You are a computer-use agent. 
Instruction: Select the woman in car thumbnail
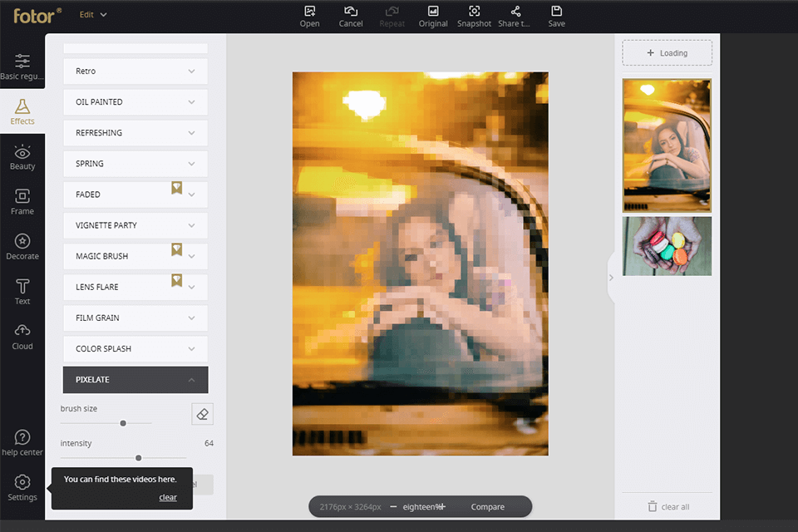click(667, 145)
